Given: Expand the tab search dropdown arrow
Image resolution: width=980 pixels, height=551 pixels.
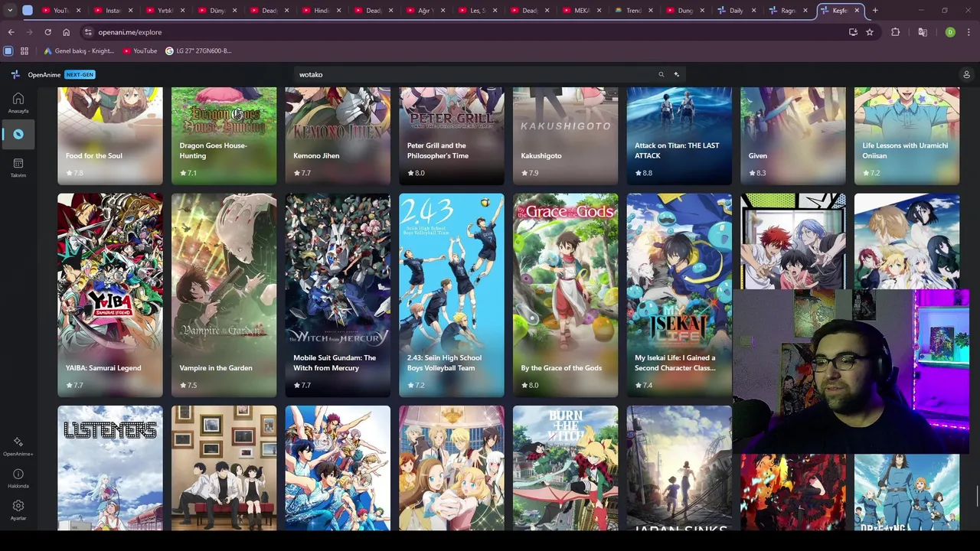Looking at the screenshot, I should pyautogui.click(x=9, y=11).
